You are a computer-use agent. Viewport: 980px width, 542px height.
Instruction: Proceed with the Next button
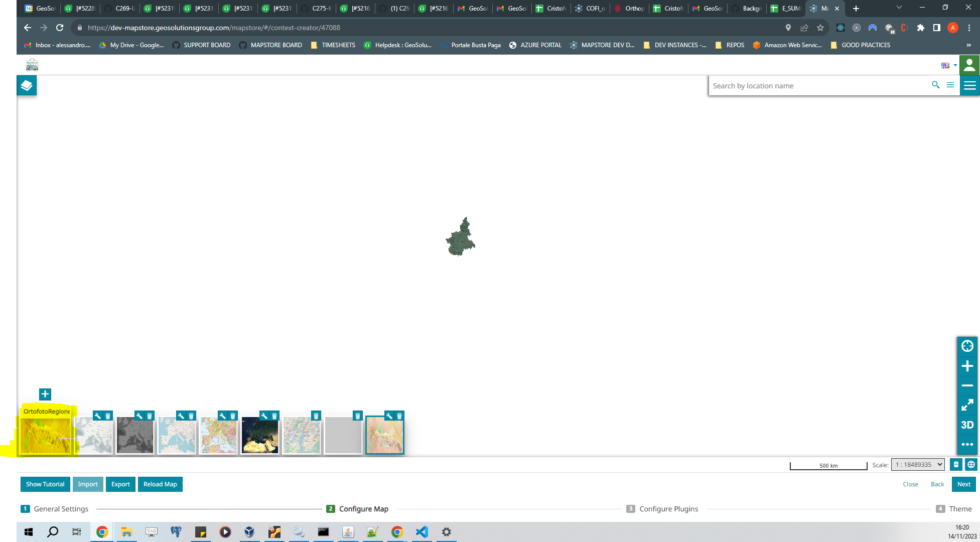pos(963,484)
